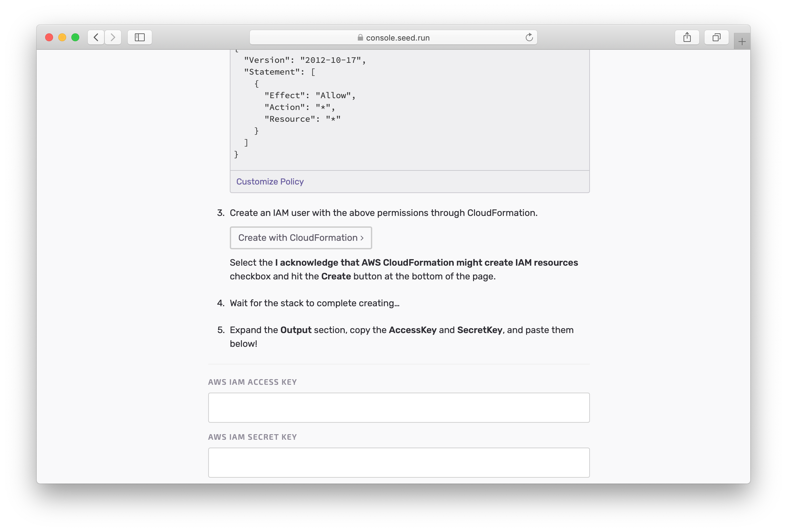Viewport: 787px width, 532px height.
Task: Click inside the IAM policy JSON code block
Action: tap(409, 108)
